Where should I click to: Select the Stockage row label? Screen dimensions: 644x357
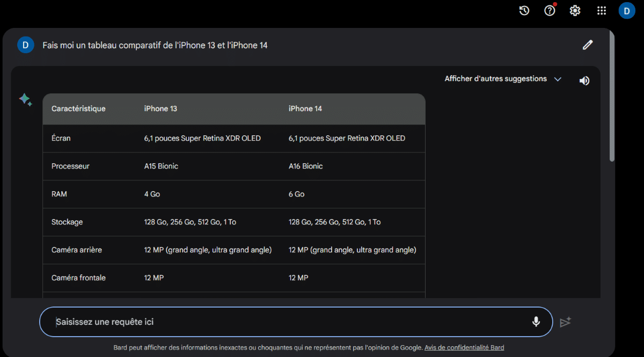coord(67,222)
